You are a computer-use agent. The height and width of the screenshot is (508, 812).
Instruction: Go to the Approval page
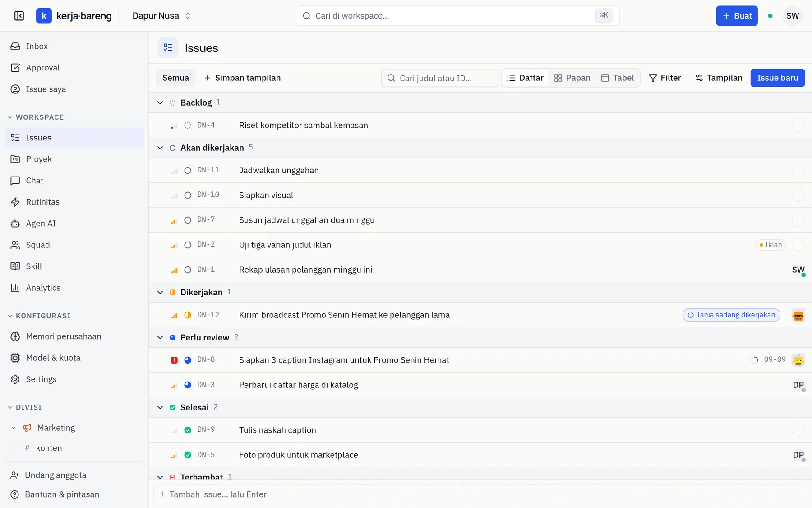(x=74, y=68)
